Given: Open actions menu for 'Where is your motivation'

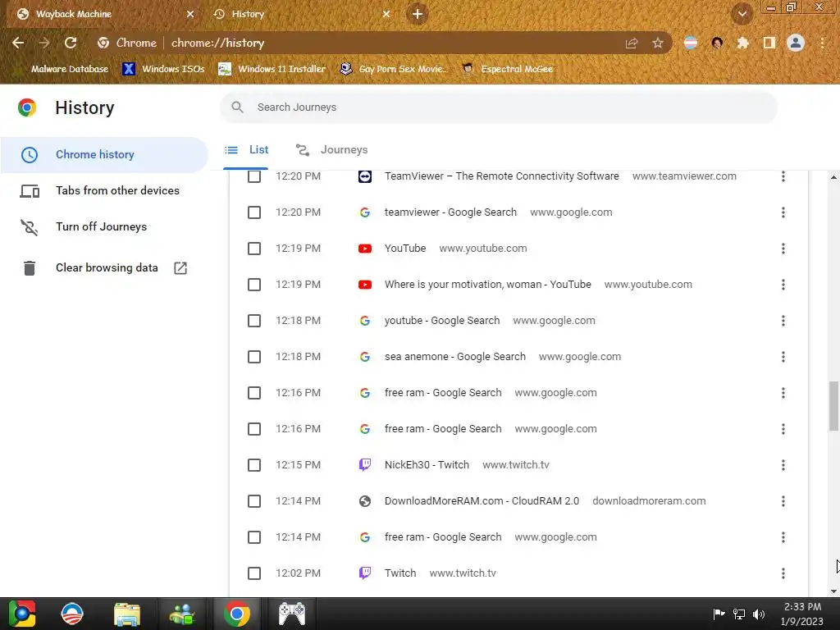Looking at the screenshot, I should (x=783, y=285).
